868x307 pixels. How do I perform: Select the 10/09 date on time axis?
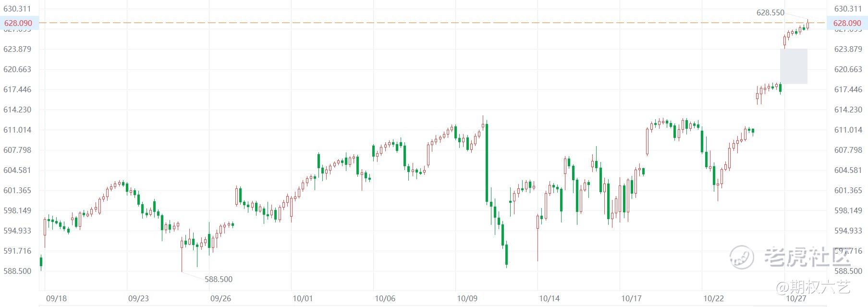(467, 298)
